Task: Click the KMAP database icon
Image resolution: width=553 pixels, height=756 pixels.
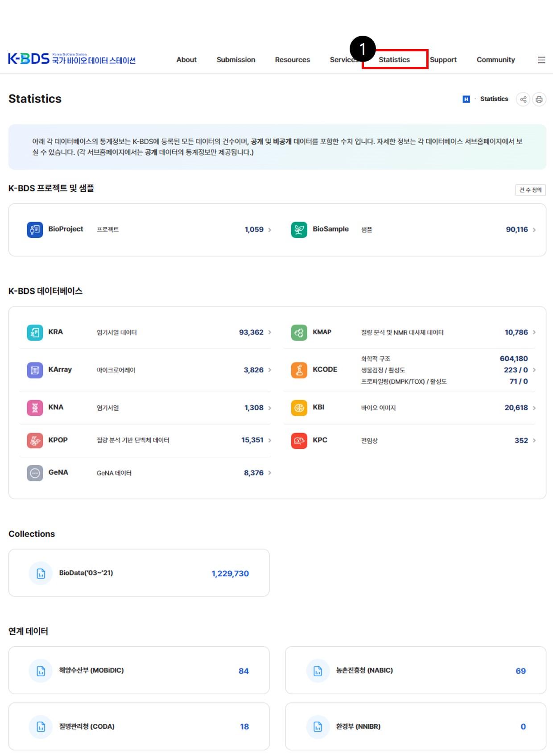Action: point(299,333)
